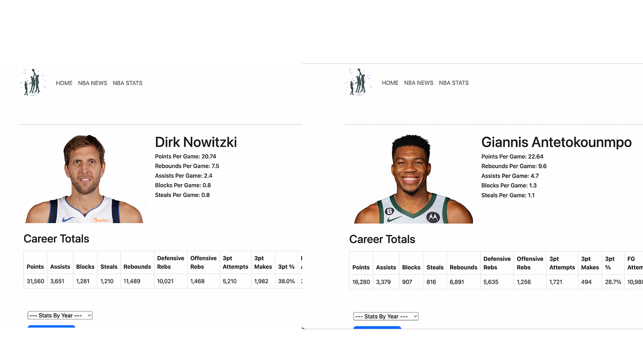Click the dropdown chevron on Dirk's year selector
This screenshot has width=643, height=364.
[x=89, y=315]
